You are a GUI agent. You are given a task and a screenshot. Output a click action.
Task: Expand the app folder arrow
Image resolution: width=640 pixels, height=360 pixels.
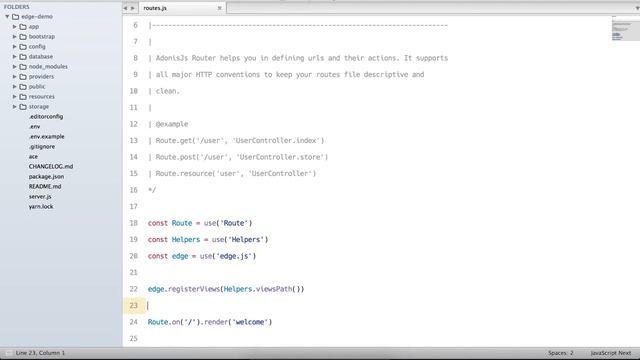point(15,27)
